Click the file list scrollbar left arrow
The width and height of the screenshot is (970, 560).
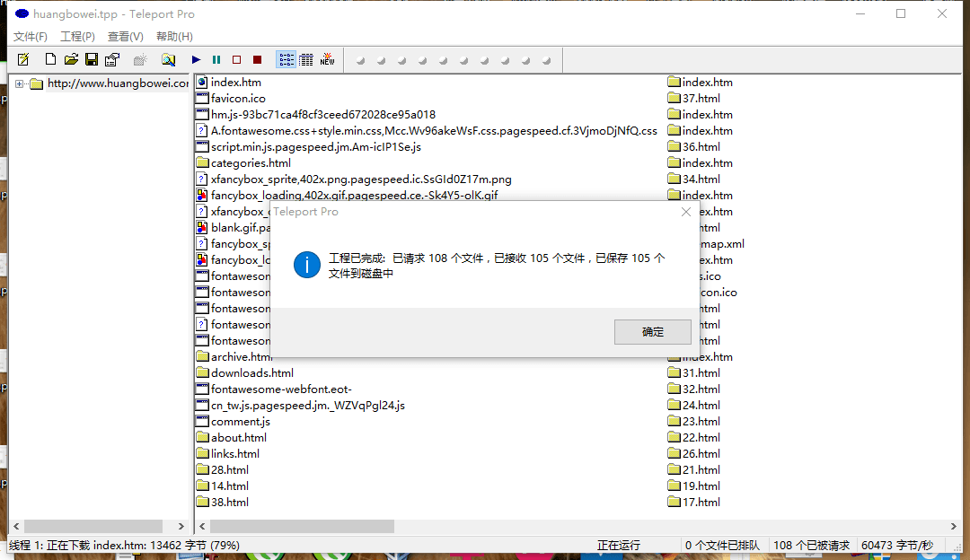coord(202,526)
